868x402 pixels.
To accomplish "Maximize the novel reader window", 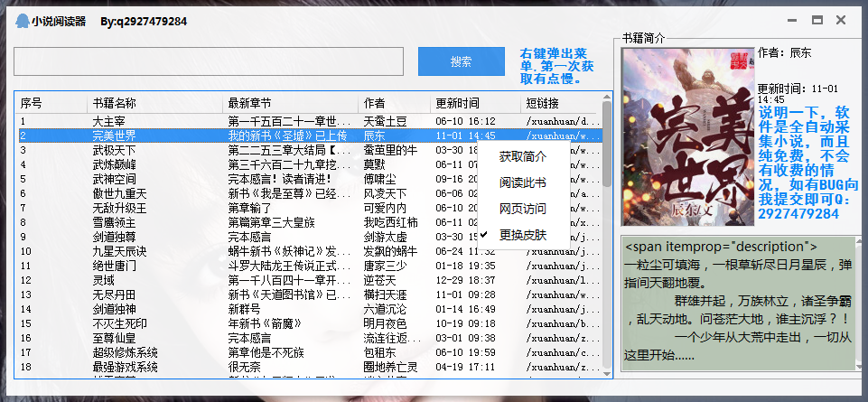I will point(817,21).
